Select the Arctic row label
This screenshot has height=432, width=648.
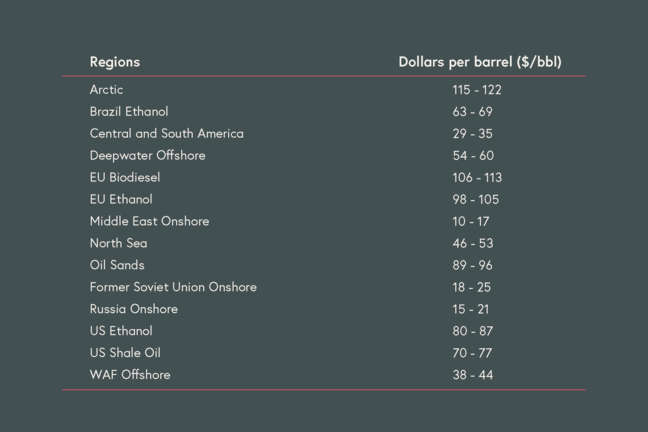[x=107, y=90]
